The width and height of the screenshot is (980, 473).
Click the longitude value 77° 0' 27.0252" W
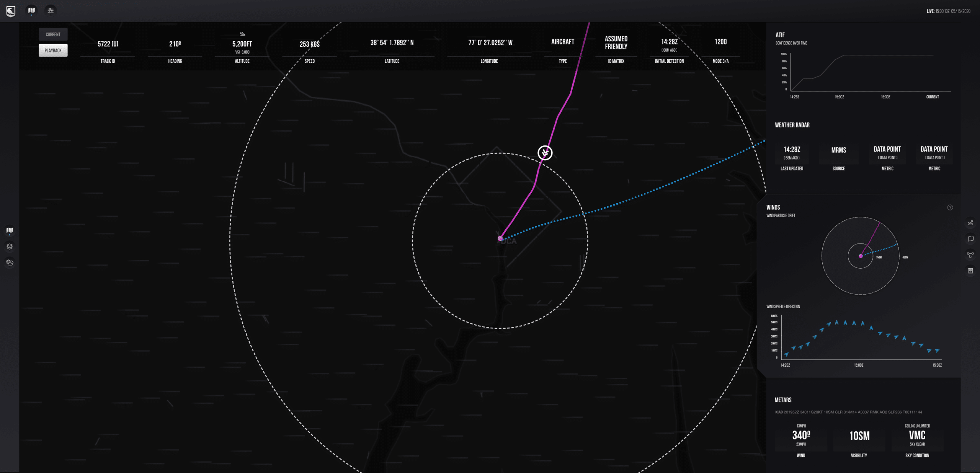coord(490,43)
